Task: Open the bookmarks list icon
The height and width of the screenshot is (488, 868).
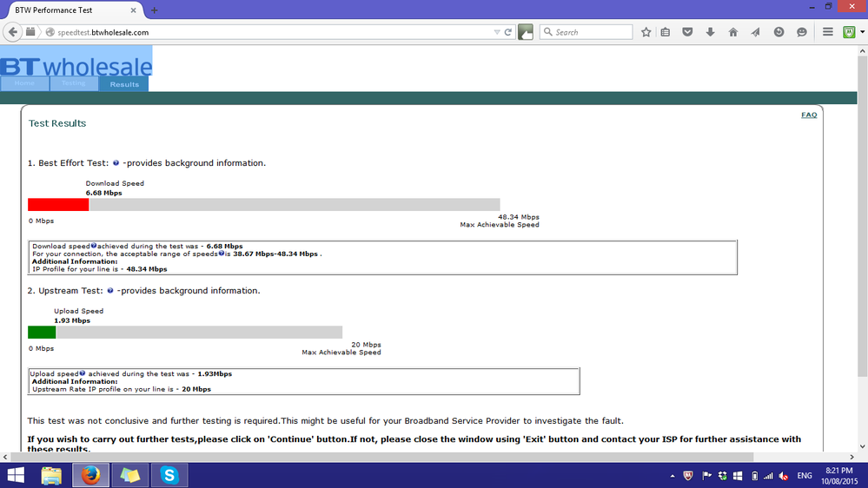Action: tap(666, 32)
